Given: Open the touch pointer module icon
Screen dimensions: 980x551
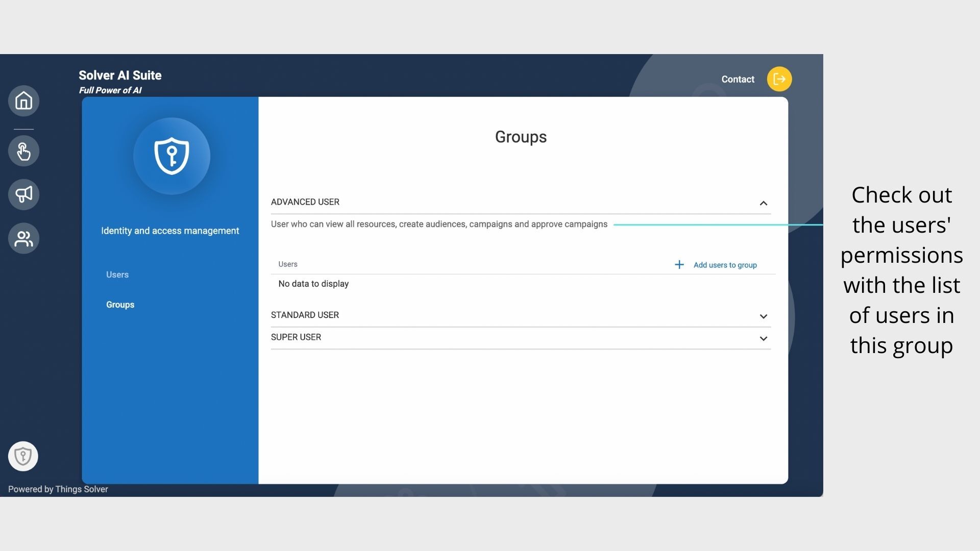Looking at the screenshot, I should click(x=23, y=151).
